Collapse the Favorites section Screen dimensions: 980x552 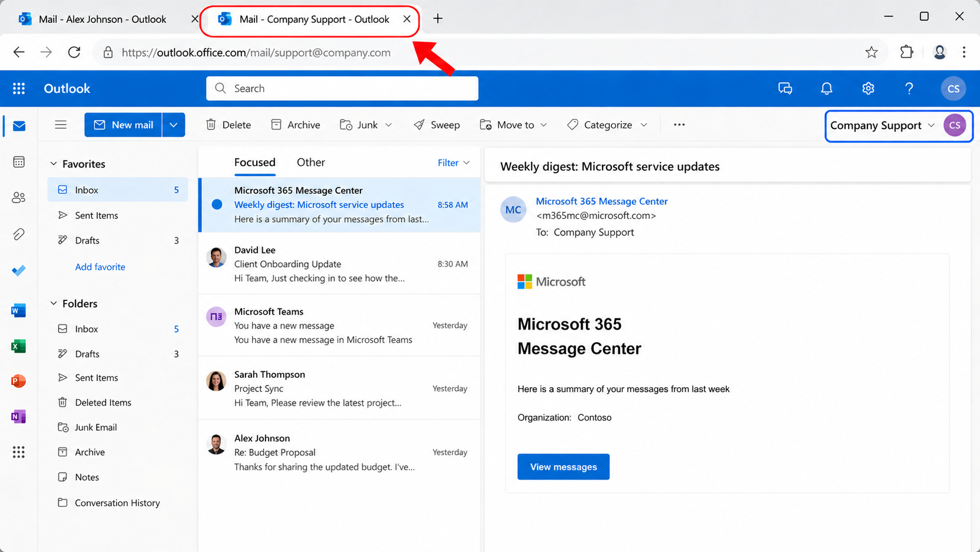pyautogui.click(x=53, y=164)
